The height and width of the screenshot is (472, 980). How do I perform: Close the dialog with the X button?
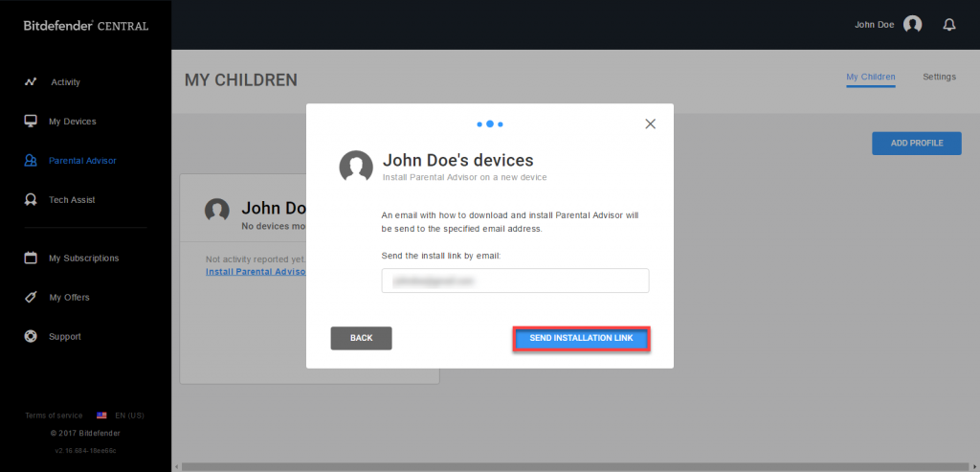coord(650,124)
